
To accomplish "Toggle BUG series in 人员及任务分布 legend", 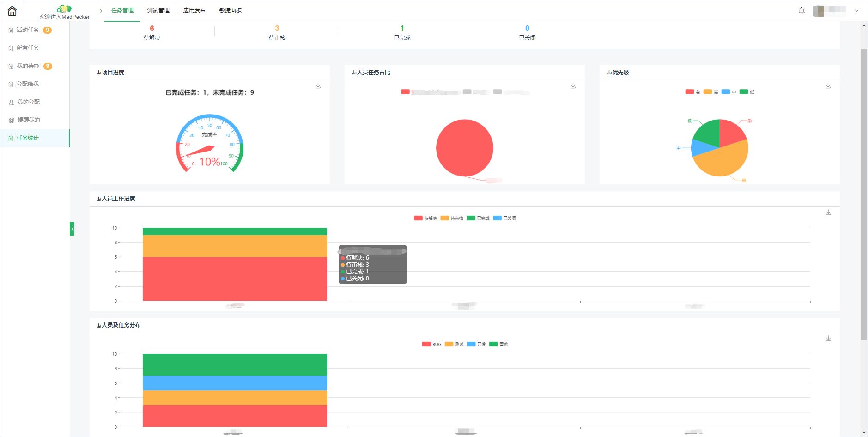I will click(x=431, y=344).
